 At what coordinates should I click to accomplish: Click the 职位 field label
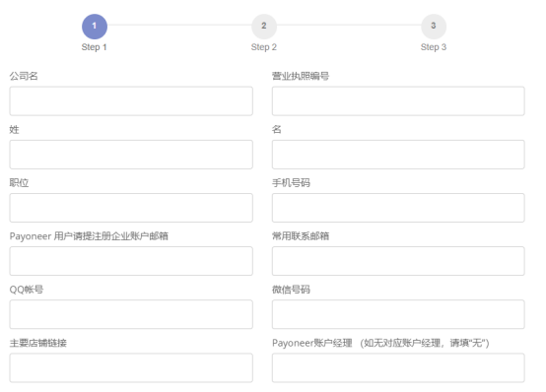(x=19, y=183)
